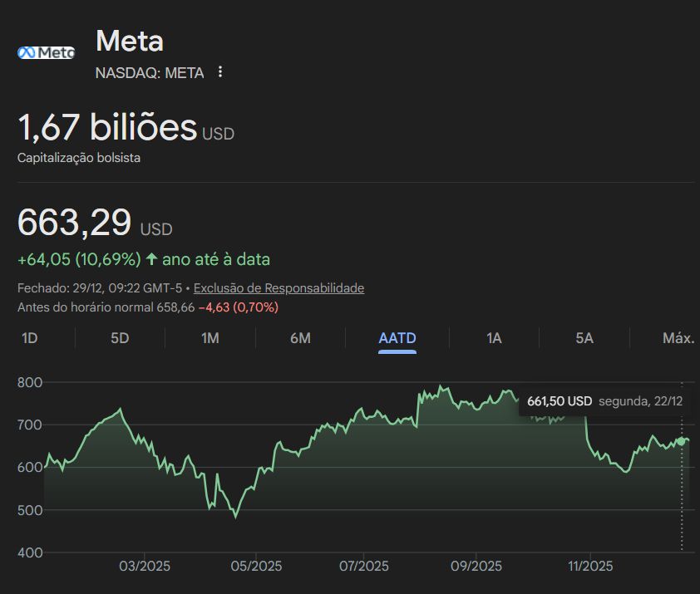Switch to the 6M range tab

[x=300, y=338]
